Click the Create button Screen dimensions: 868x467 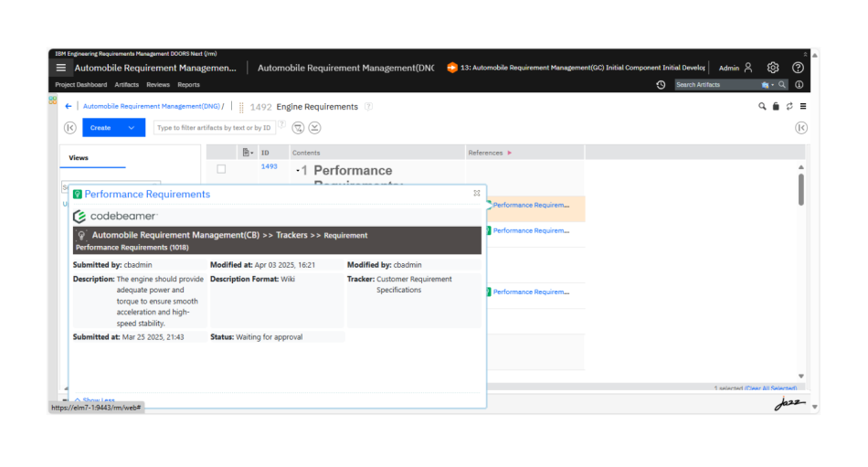101,128
